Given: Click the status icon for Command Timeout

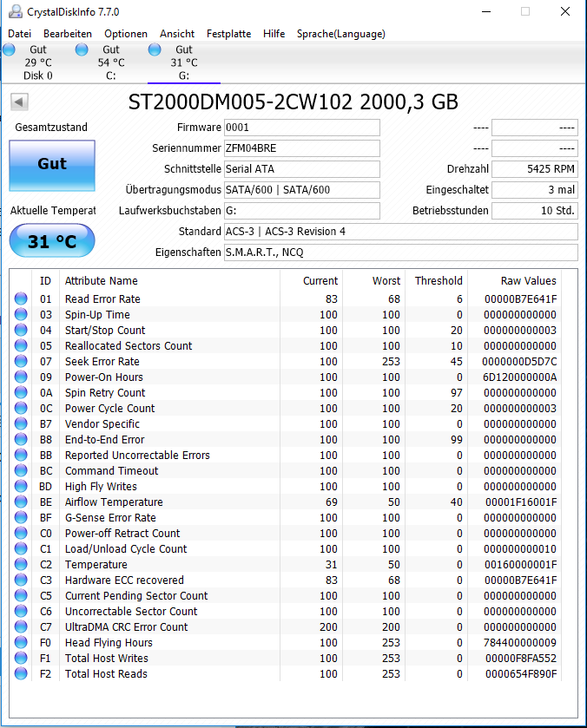Looking at the screenshot, I should pyautogui.click(x=21, y=470).
